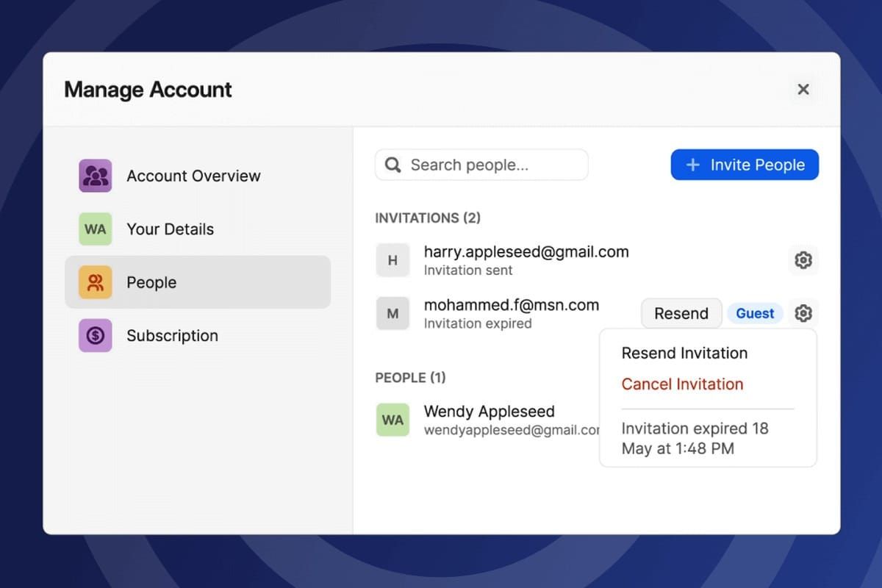Image resolution: width=882 pixels, height=588 pixels.
Task: Choose Cancel Invitation in the dropdown
Action: click(681, 384)
